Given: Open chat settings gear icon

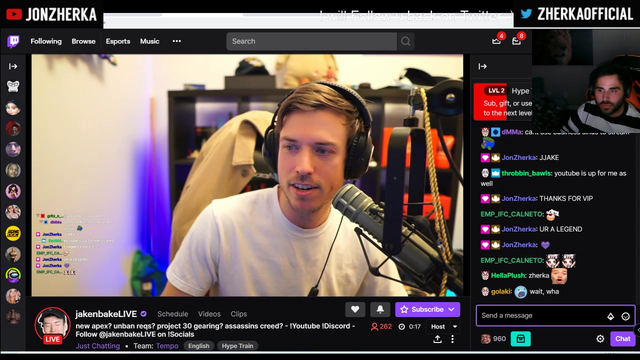Looking at the screenshot, I should [x=600, y=339].
